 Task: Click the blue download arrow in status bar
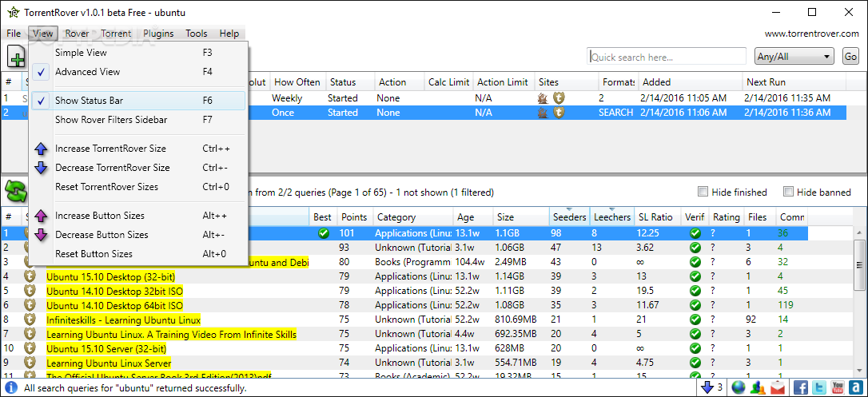pos(707,387)
